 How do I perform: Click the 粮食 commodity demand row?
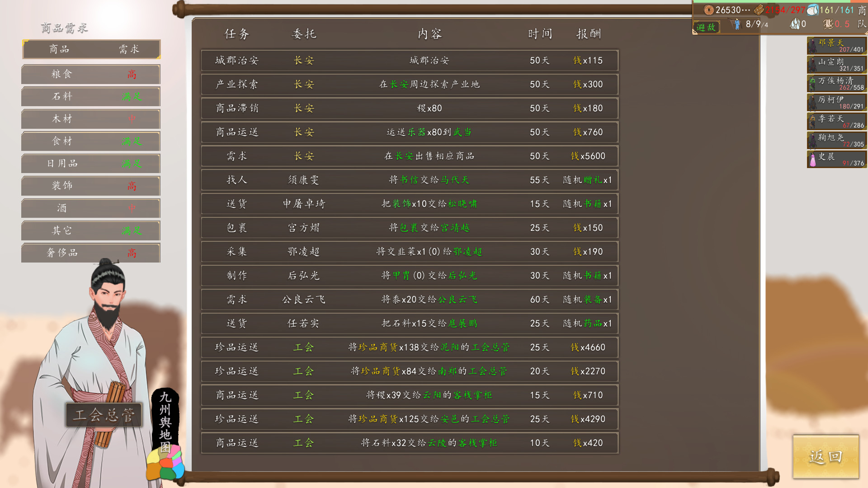click(x=90, y=74)
